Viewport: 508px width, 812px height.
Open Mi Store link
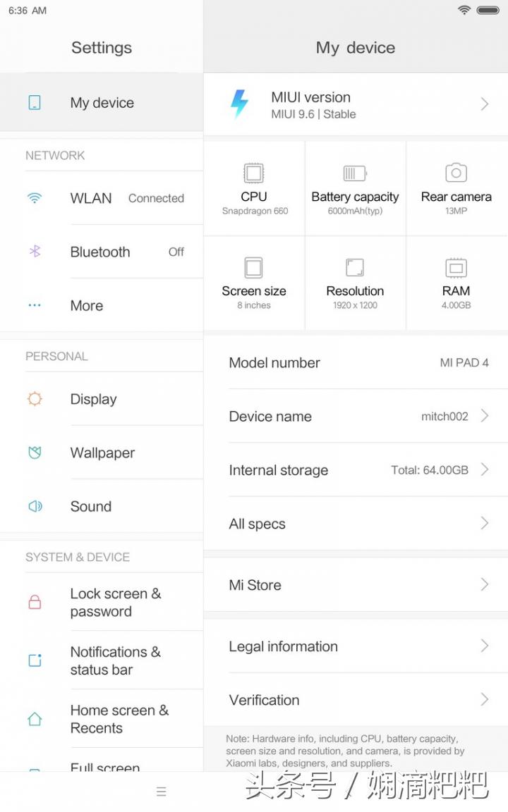255,584
